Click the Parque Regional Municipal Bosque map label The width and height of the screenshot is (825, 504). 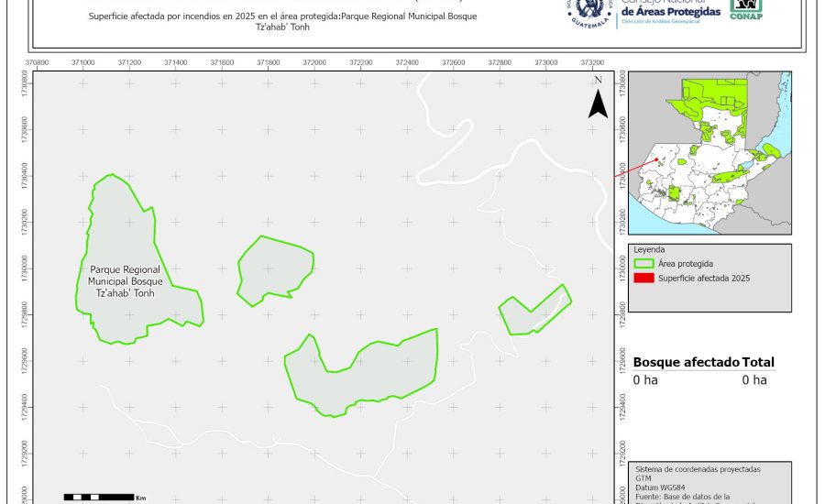[125, 281]
